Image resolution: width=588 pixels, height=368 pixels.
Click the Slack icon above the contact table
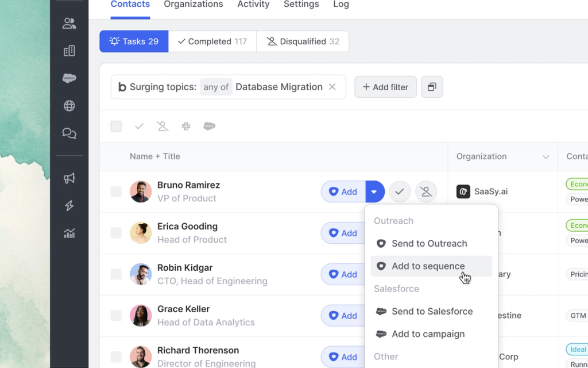point(185,126)
